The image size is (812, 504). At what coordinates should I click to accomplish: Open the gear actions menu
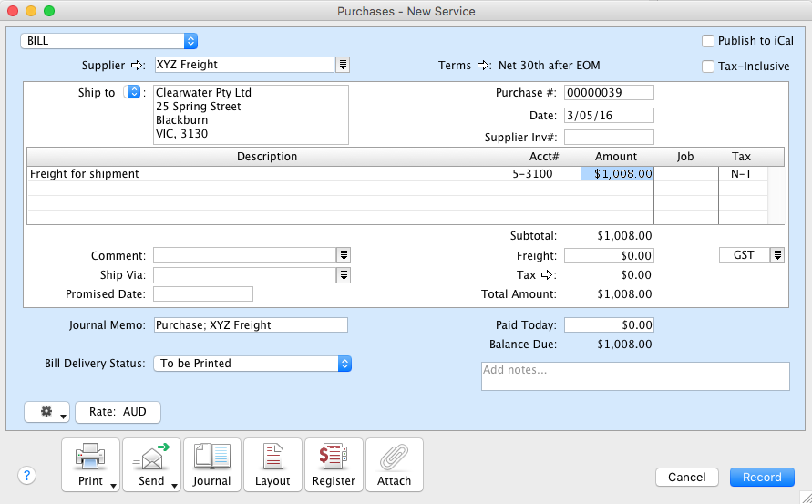48,412
